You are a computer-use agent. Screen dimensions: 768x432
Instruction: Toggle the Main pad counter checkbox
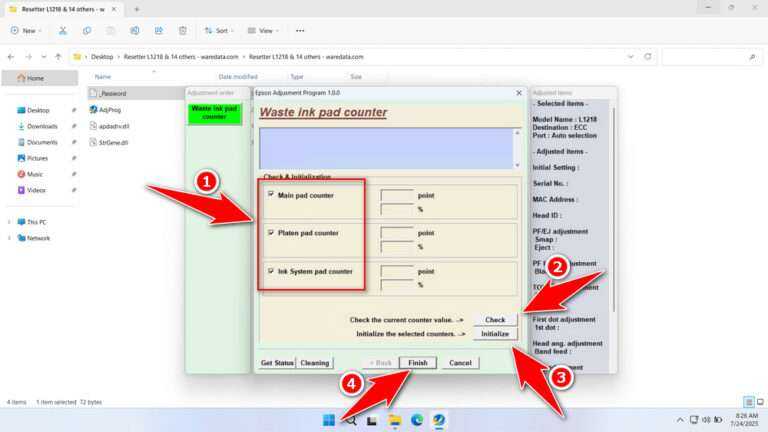[271, 194]
